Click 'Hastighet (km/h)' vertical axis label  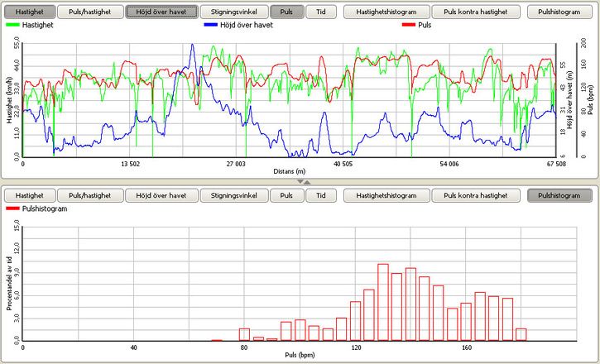tap(9, 100)
